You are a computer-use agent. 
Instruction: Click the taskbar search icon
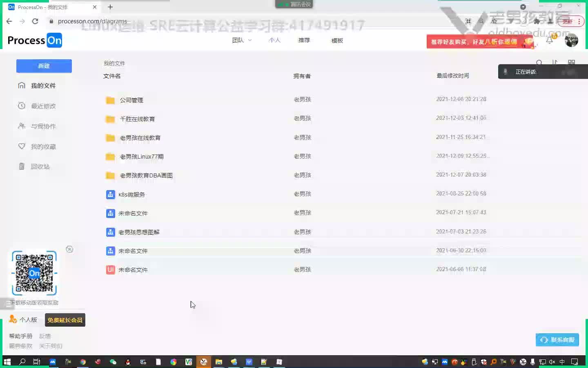click(x=22, y=362)
